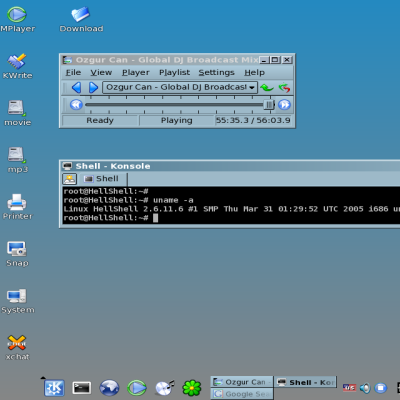Open the View menu in player

[101, 72]
